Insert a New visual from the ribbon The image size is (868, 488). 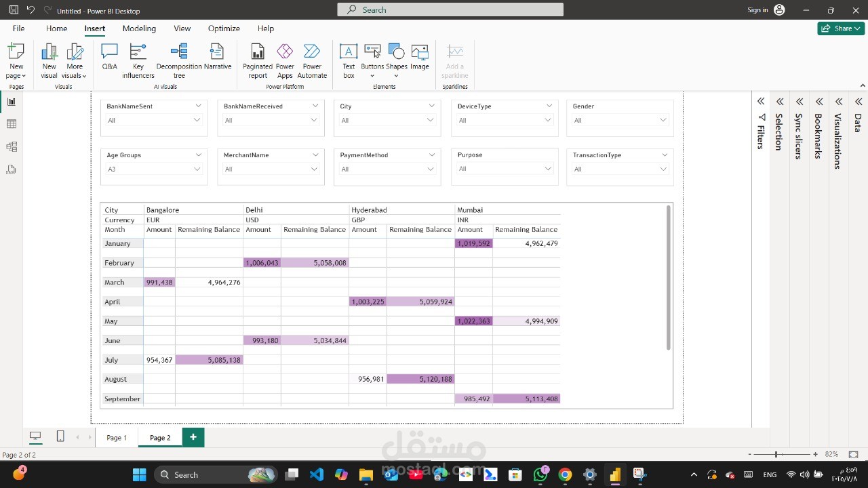pyautogui.click(x=49, y=61)
